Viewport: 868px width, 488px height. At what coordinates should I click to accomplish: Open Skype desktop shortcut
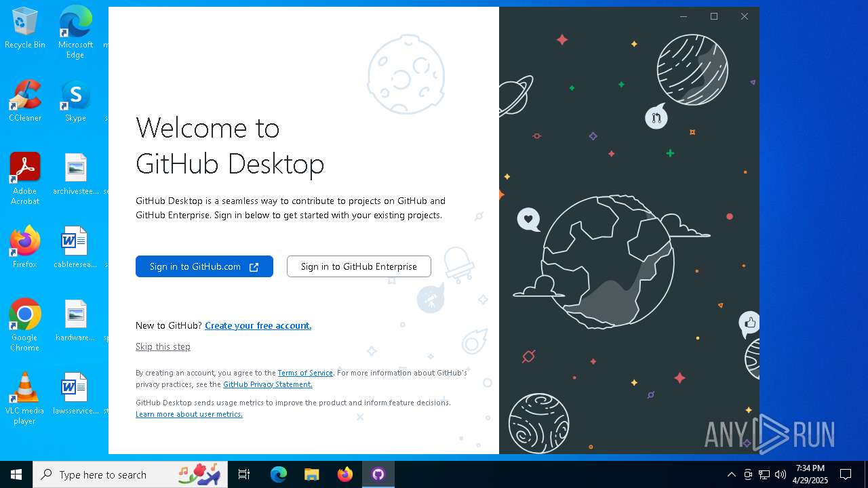(x=75, y=101)
